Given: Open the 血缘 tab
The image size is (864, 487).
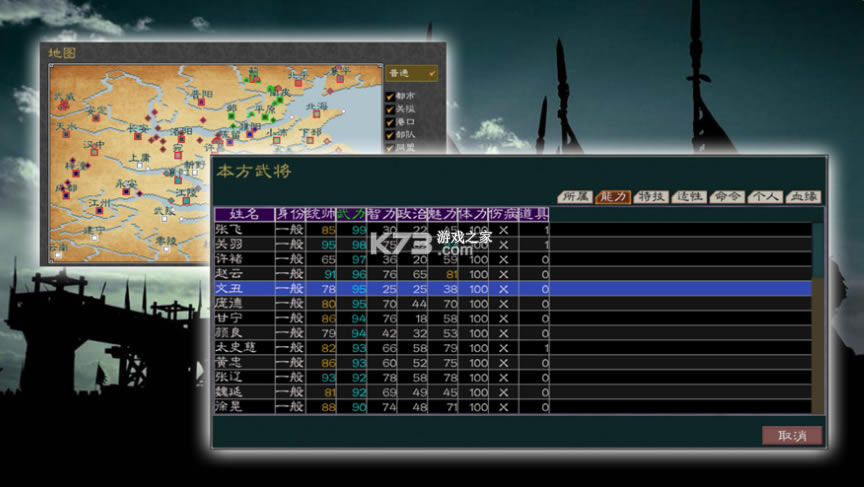Looking at the screenshot, I should click(803, 197).
